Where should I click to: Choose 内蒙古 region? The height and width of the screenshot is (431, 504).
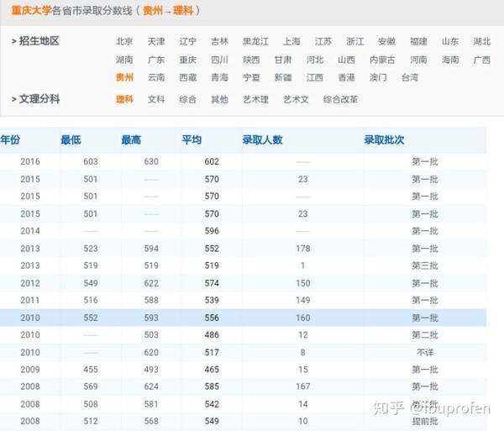pos(382,60)
